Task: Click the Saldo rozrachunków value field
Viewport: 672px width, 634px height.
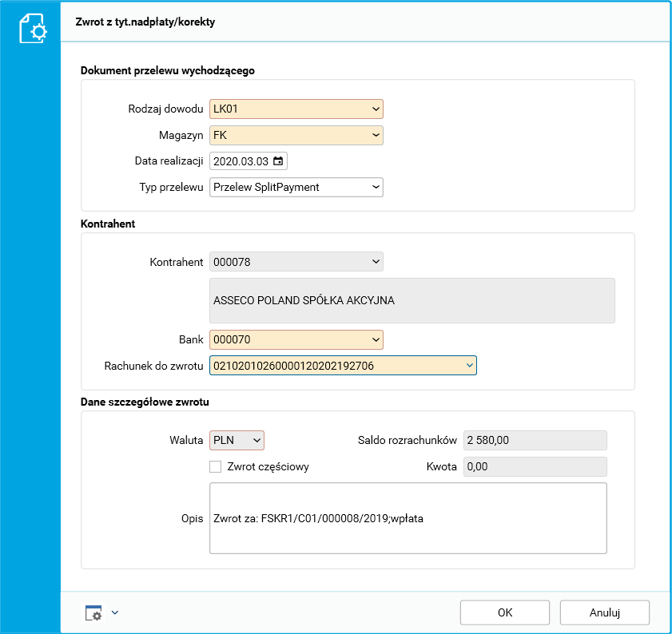Action: tap(535, 440)
